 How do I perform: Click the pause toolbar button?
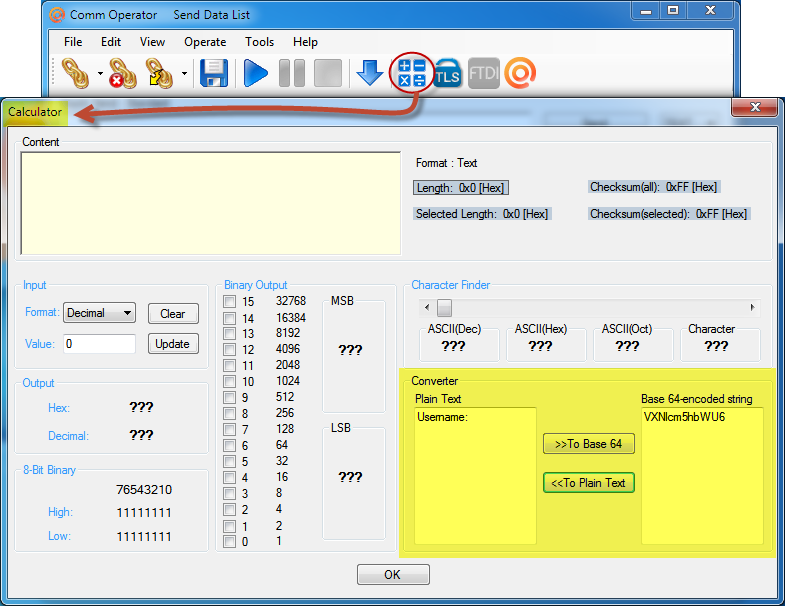[x=292, y=73]
